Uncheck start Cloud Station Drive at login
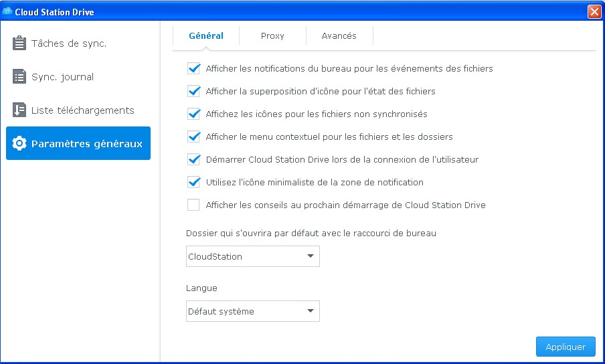 (194, 159)
